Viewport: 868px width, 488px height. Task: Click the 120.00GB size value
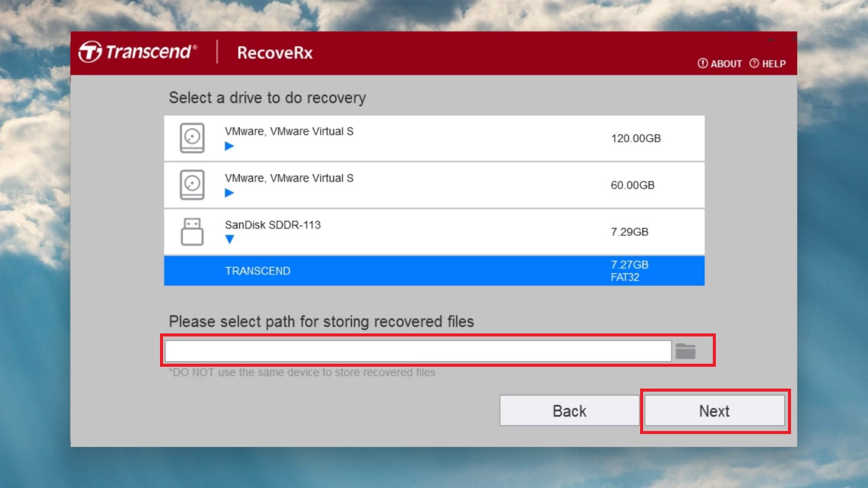click(636, 138)
